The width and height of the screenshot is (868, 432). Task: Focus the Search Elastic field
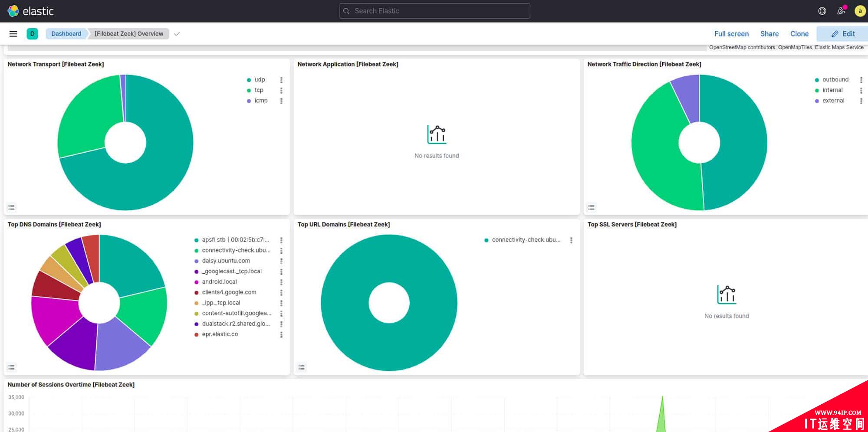point(434,11)
